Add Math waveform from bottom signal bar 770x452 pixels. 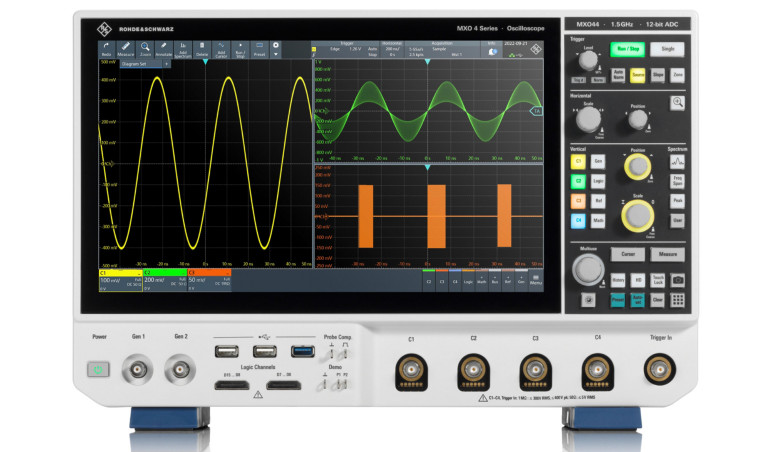click(x=482, y=281)
